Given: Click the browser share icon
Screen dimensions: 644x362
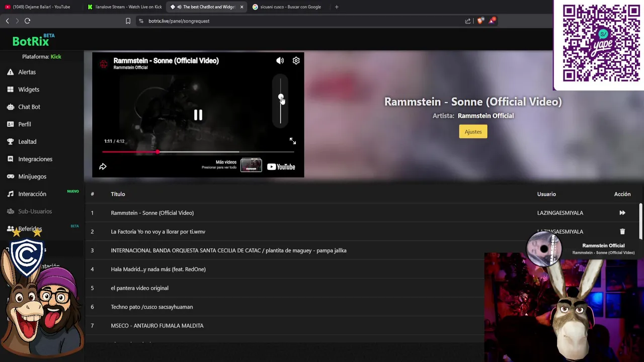Looking at the screenshot, I should coord(468,21).
